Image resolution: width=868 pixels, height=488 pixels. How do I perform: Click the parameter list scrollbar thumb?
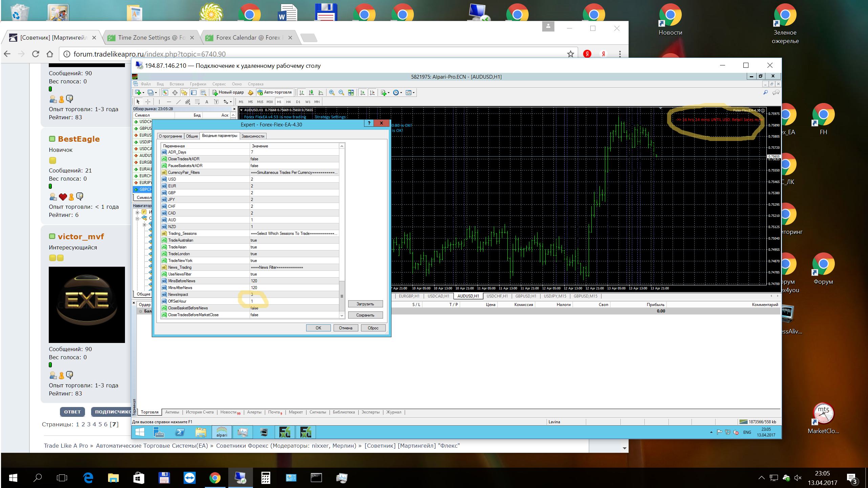pos(342,296)
